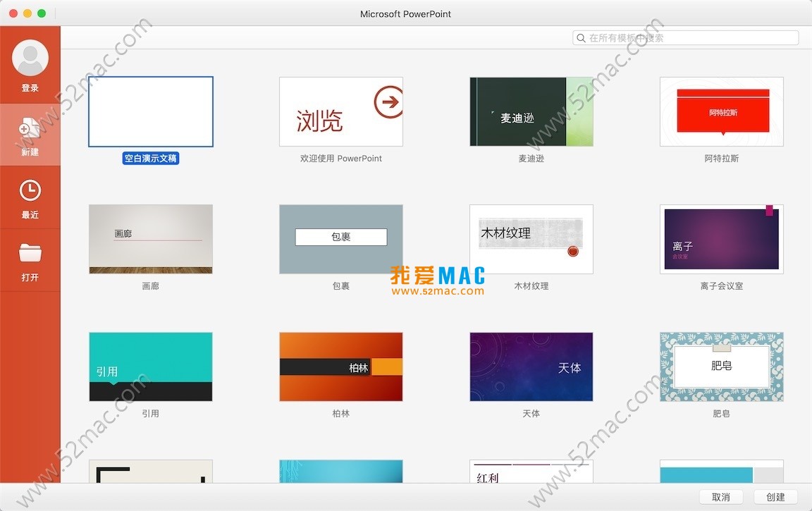Click the 阿特拉斯 caption text
812x511 pixels.
(721, 159)
